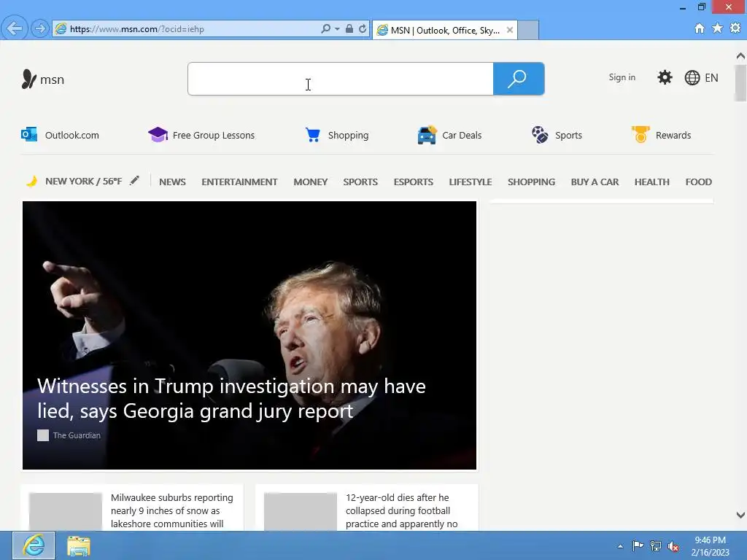Open Favorites using the star icon
The image size is (747, 560).
pyautogui.click(x=718, y=28)
